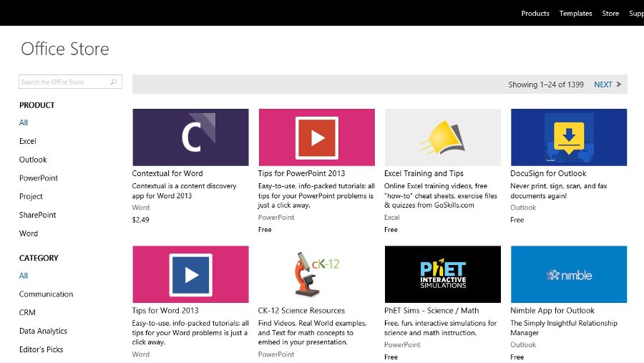Choose the Data Analytics category
Screen dimensions: 644x363
[43, 331]
